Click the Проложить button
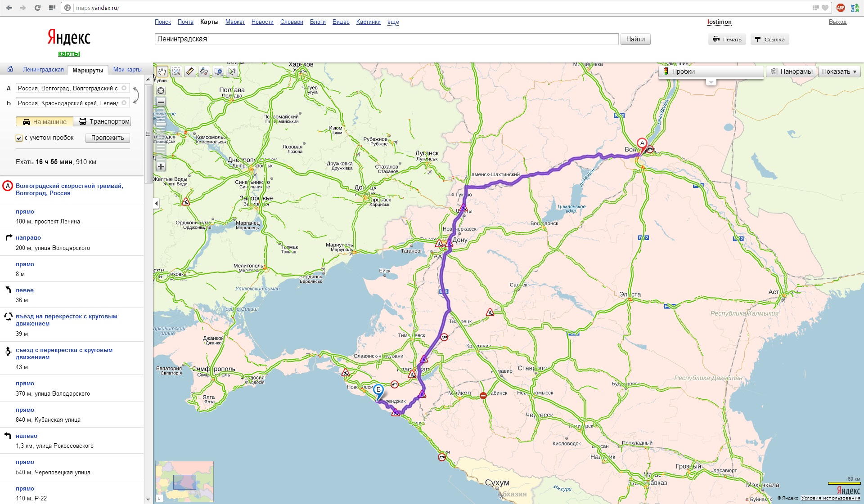The image size is (864, 504). pos(108,138)
